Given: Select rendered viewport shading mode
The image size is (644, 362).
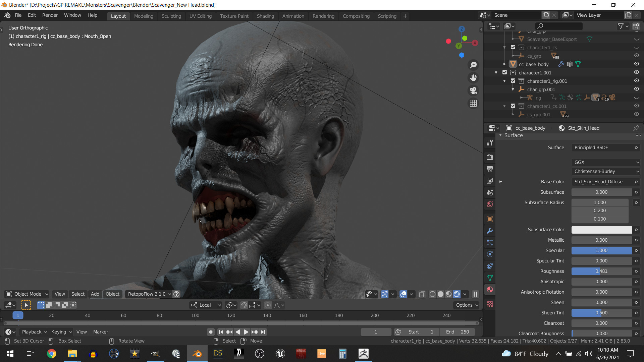Looking at the screenshot, I should tap(457, 294).
